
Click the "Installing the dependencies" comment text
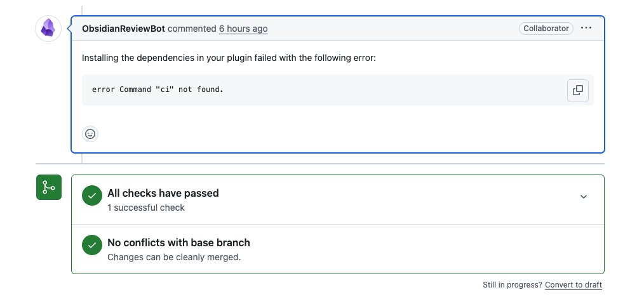coord(229,58)
